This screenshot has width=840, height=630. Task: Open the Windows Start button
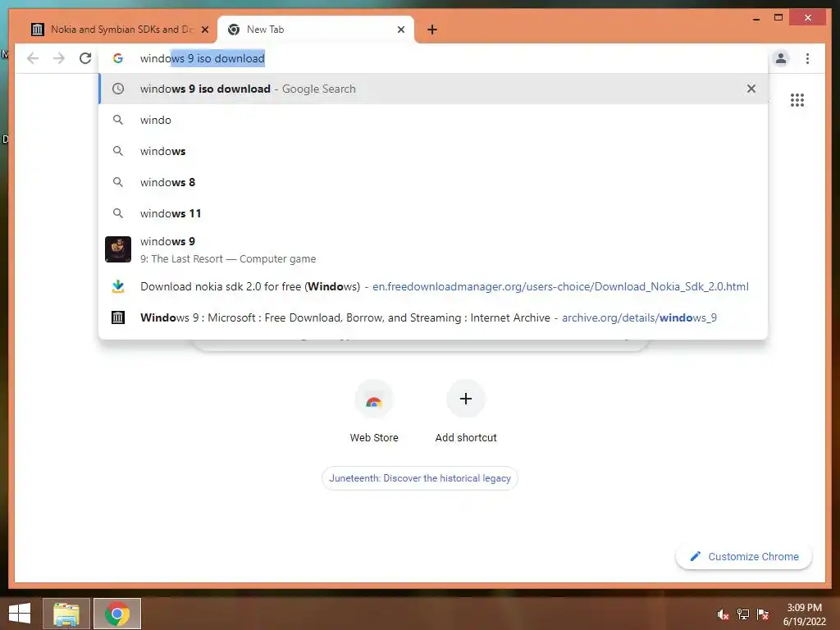[20, 614]
